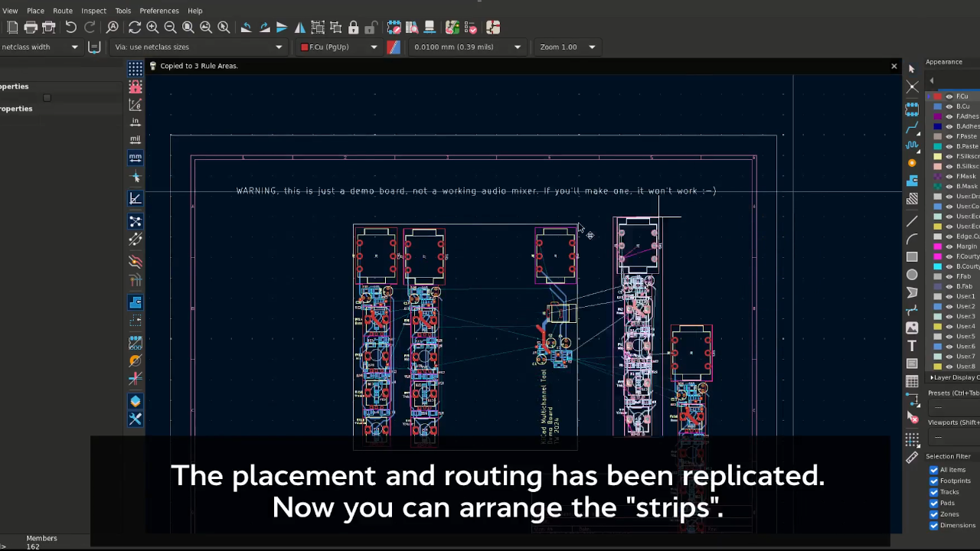
Task: Toggle the Tracks selection filter checkbox
Action: coord(934,492)
